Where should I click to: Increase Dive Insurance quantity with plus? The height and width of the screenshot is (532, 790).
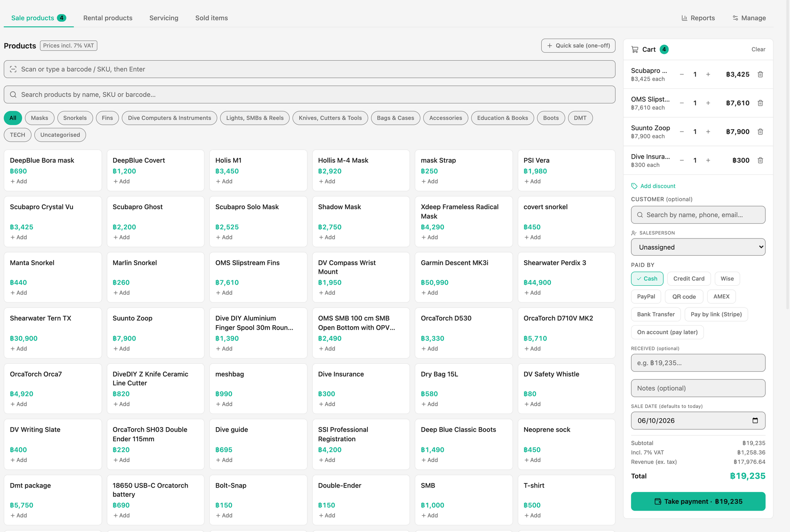pyautogui.click(x=708, y=160)
